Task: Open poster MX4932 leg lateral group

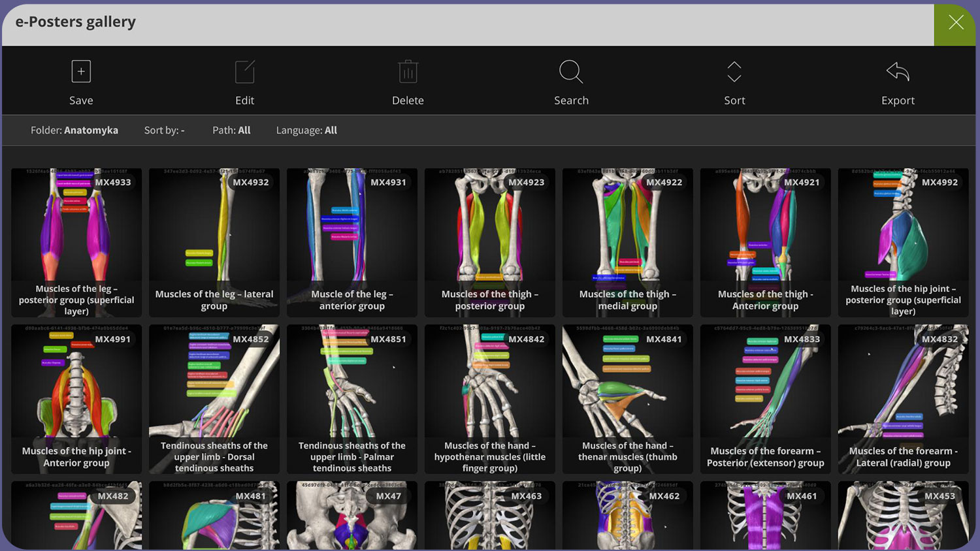Action: point(214,243)
